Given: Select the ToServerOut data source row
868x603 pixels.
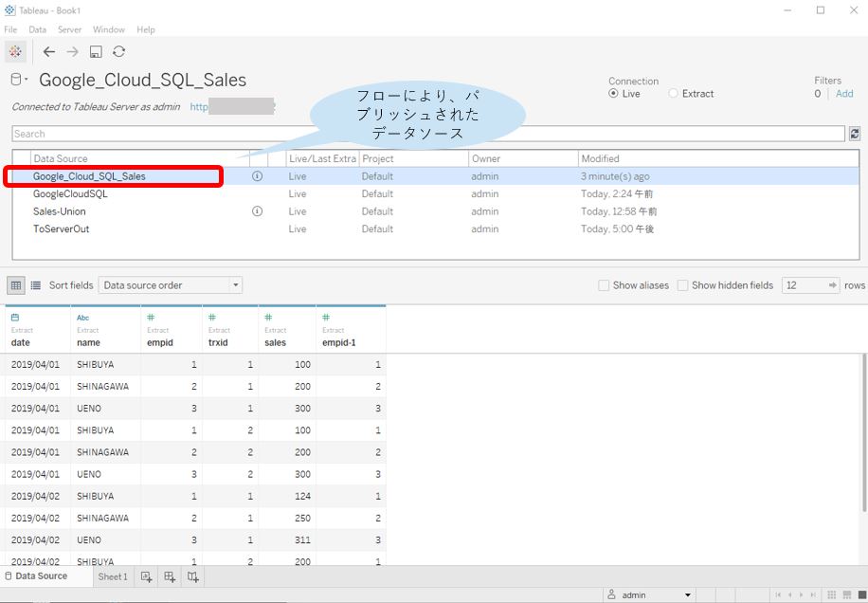Looking at the screenshot, I should [x=436, y=229].
